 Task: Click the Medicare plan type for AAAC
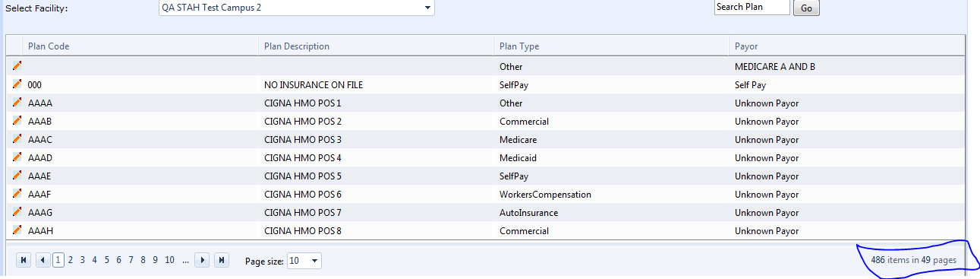click(518, 139)
